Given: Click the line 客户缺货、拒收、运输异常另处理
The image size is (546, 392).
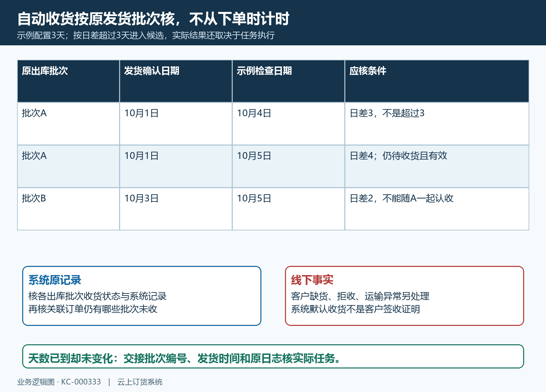Looking at the screenshot, I should click(x=360, y=296).
